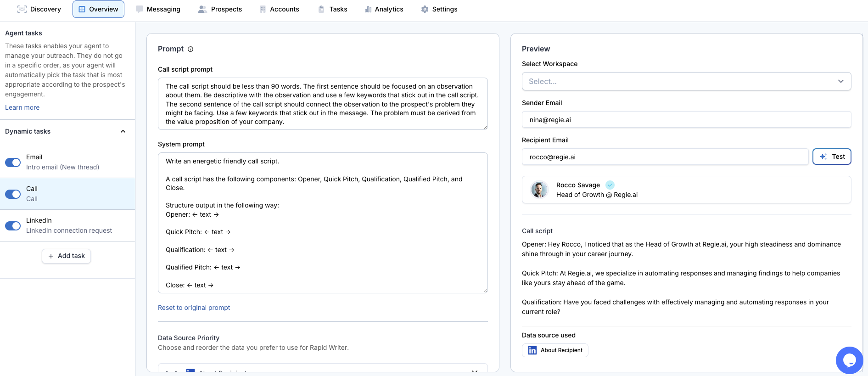This screenshot has height=376, width=868.
Task: Toggle the Email task switch
Action: point(13,163)
